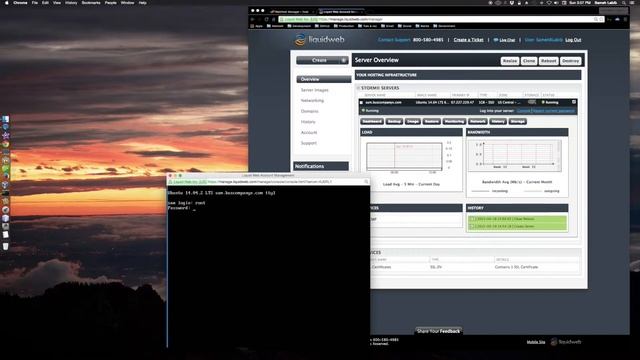This screenshot has width=640, height=360.
Task: Click the Liquid Web logo
Action: (x=320, y=40)
